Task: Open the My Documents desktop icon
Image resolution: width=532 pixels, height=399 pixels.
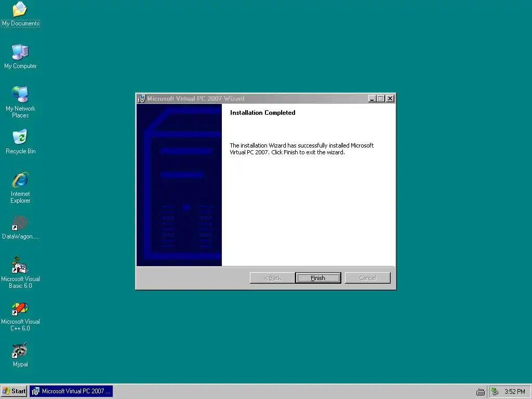Action: pyautogui.click(x=20, y=14)
